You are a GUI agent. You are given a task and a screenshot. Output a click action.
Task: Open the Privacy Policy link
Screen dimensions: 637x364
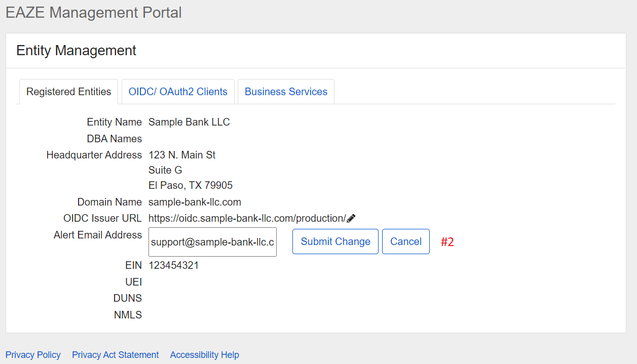click(x=33, y=355)
